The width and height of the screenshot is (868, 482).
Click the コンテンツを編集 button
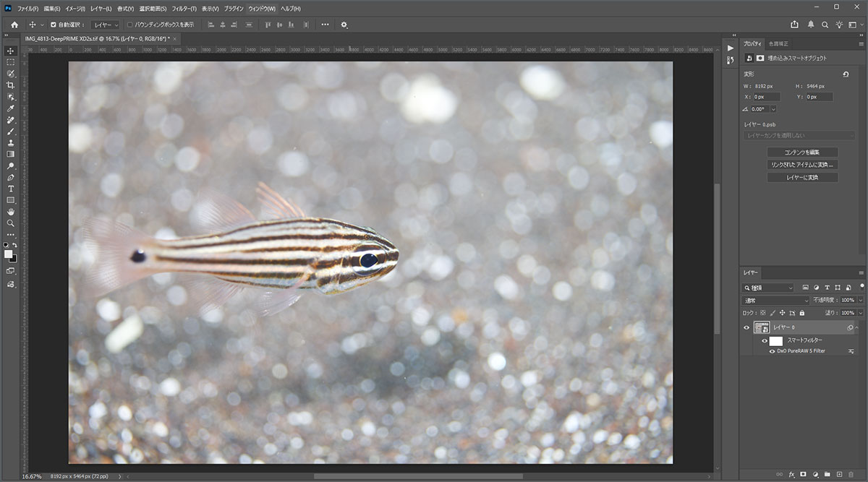click(x=802, y=152)
